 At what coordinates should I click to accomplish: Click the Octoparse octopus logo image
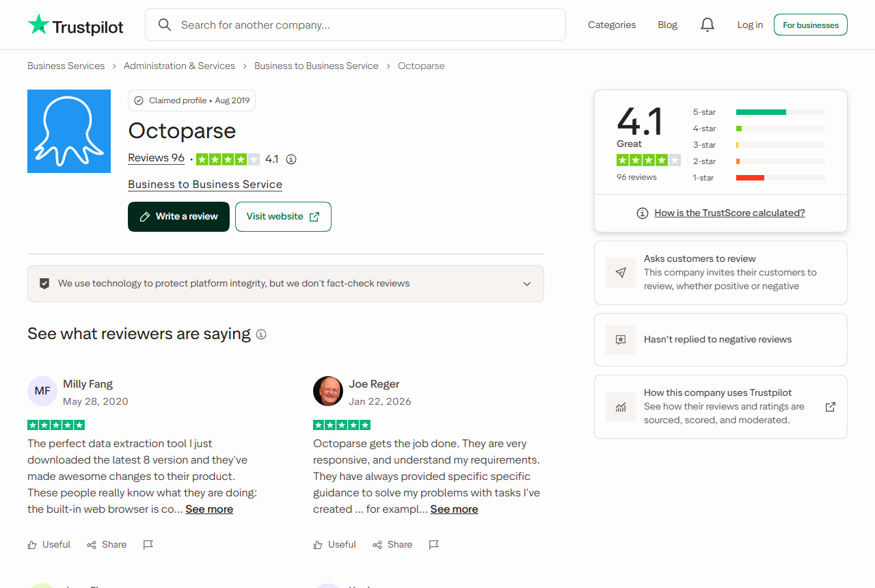click(69, 131)
